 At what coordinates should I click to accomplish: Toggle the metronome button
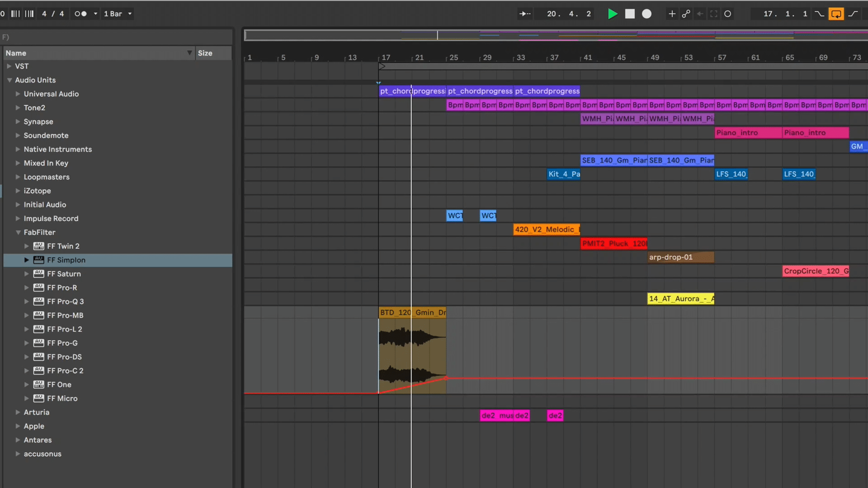coord(80,14)
